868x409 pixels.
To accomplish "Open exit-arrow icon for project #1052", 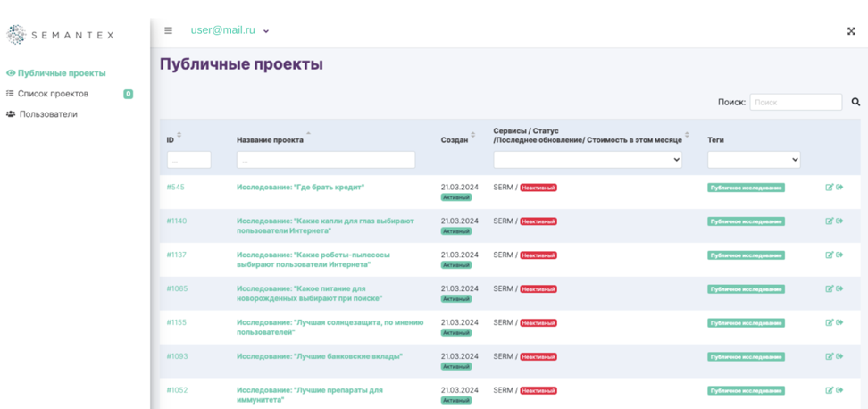I will [839, 390].
